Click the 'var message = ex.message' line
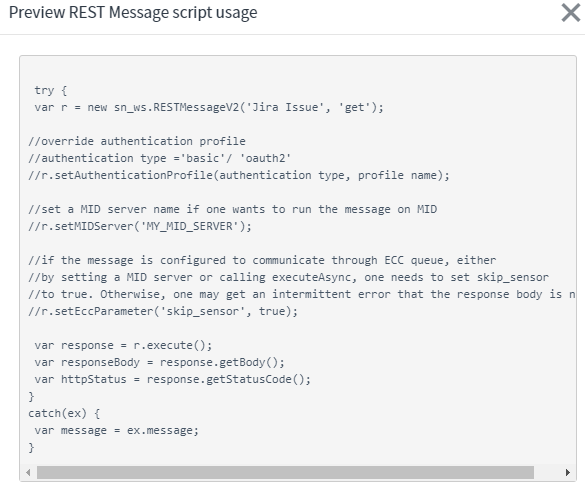The image size is (585, 497). (117, 431)
